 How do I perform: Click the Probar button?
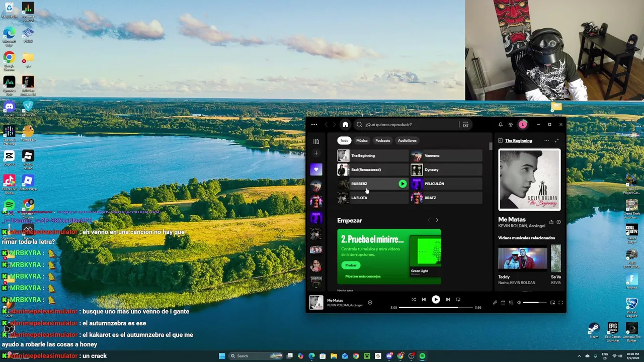pos(351,265)
